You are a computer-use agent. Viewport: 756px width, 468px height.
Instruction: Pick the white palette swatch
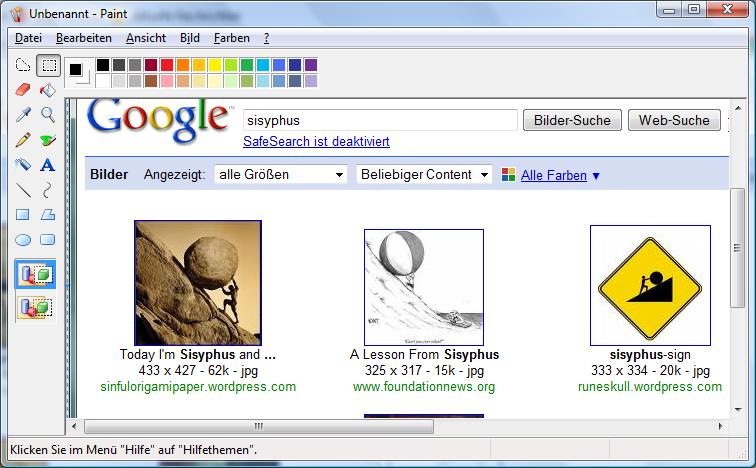(103, 80)
